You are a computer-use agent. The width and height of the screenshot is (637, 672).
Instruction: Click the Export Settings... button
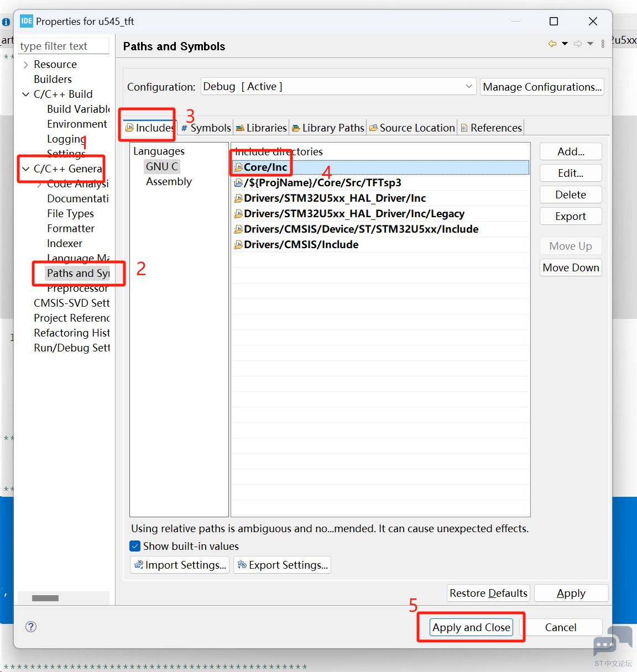coord(282,565)
